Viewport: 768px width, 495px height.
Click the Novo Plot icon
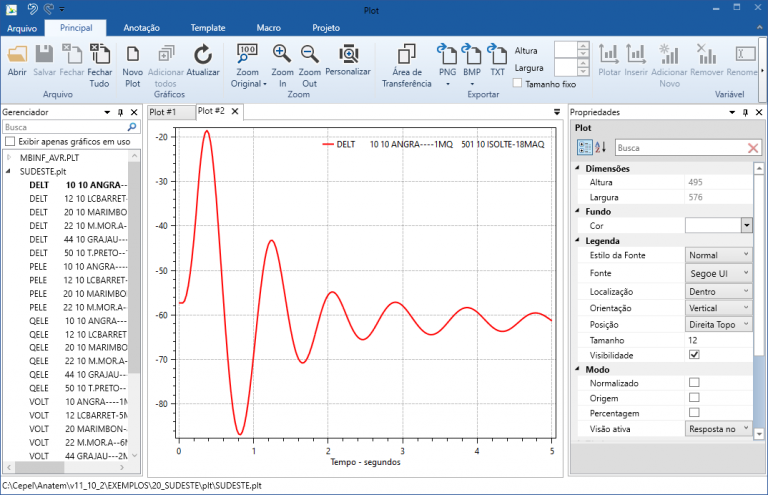coord(132,55)
